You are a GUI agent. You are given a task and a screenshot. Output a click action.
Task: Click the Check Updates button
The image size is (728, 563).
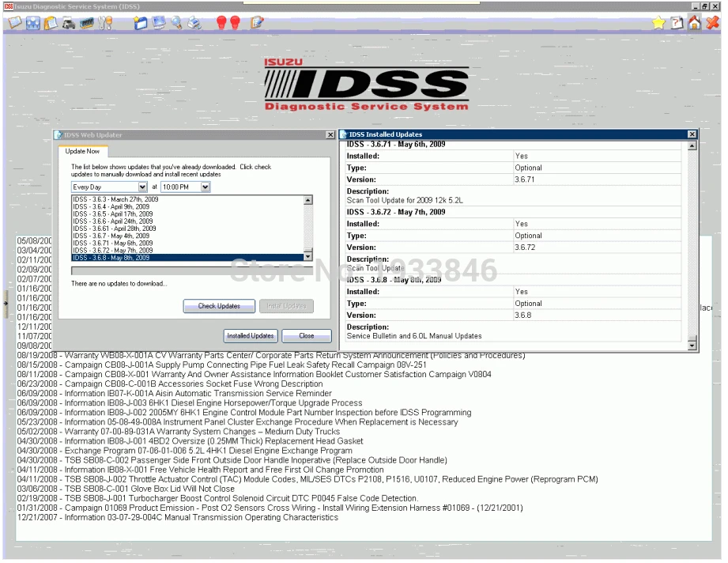[x=218, y=306]
